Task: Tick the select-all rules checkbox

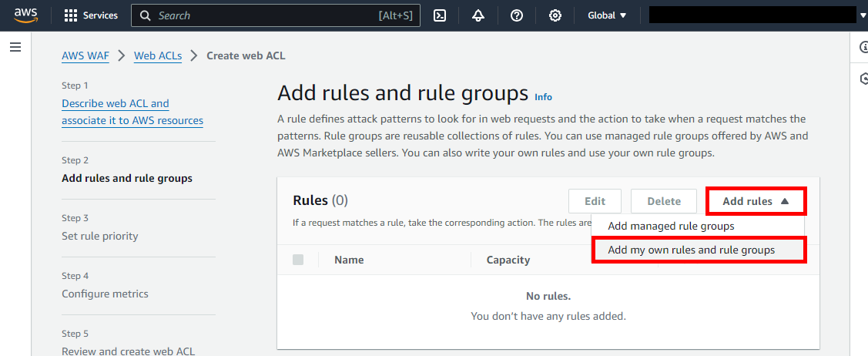Action: tap(298, 260)
